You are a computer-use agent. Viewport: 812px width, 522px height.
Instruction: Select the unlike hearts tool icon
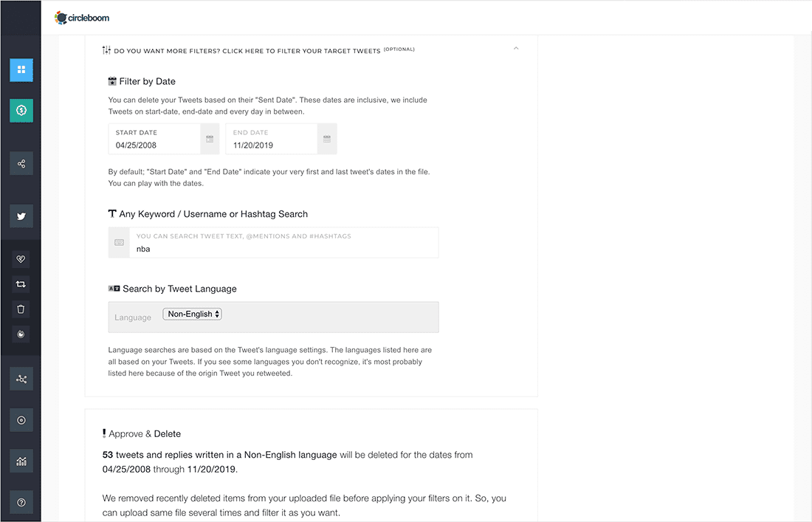(21, 259)
